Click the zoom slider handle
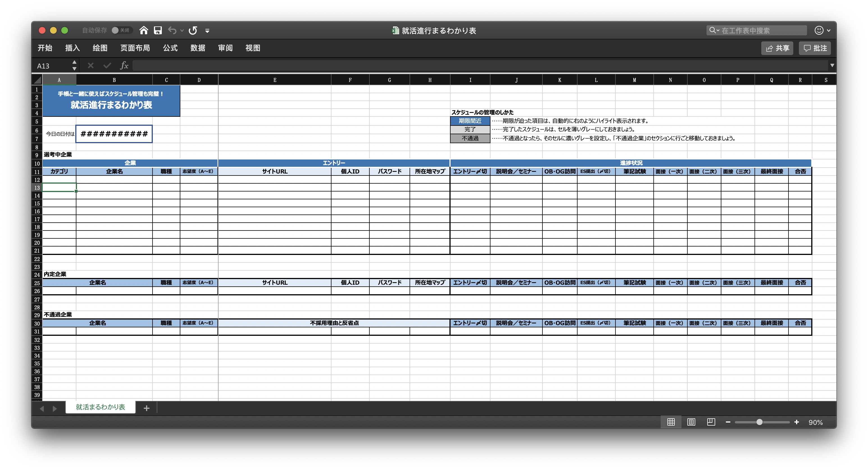The width and height of the screenshot is (868, 470). (759, 422)
